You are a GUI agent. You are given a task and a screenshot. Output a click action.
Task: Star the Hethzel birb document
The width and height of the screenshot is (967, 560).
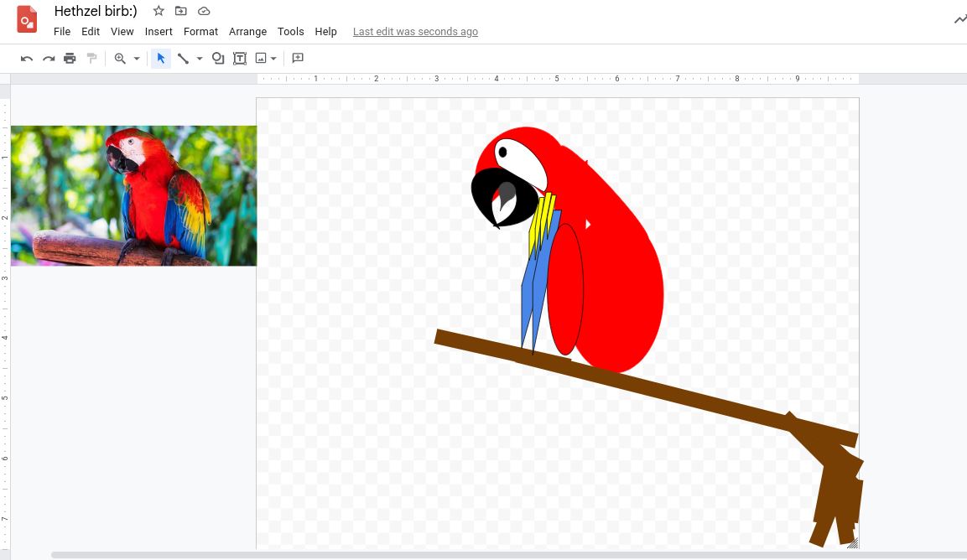[159, 11]
